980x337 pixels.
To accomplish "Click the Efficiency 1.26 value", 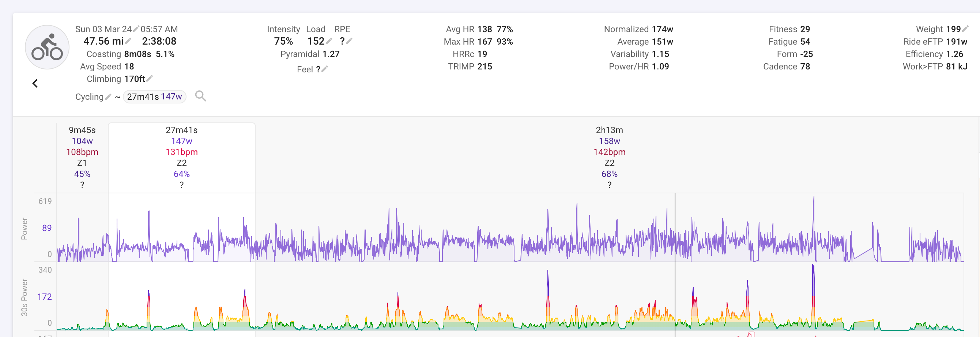I will pos(954,54).
